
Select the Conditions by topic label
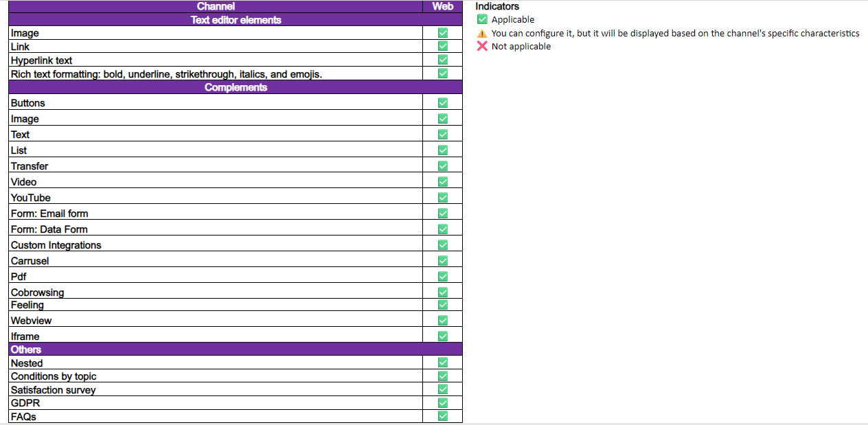coord(54,376)
